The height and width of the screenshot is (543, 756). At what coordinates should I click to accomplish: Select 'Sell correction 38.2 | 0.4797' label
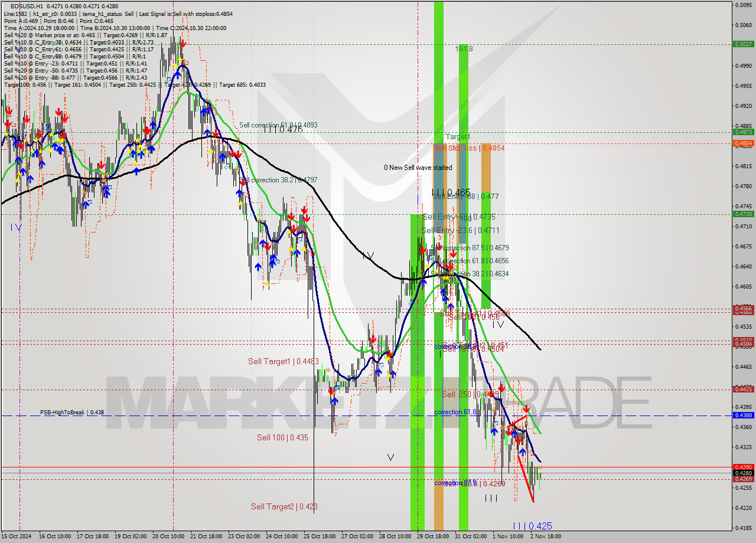[278, 180]
